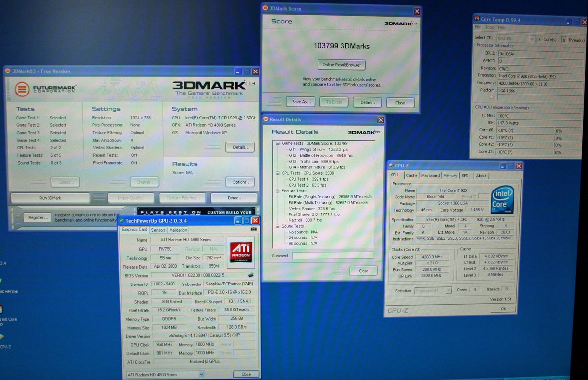Open the Mainboard tab in CPU-Z
Viewport: 588px width, 380px height.
430,175
